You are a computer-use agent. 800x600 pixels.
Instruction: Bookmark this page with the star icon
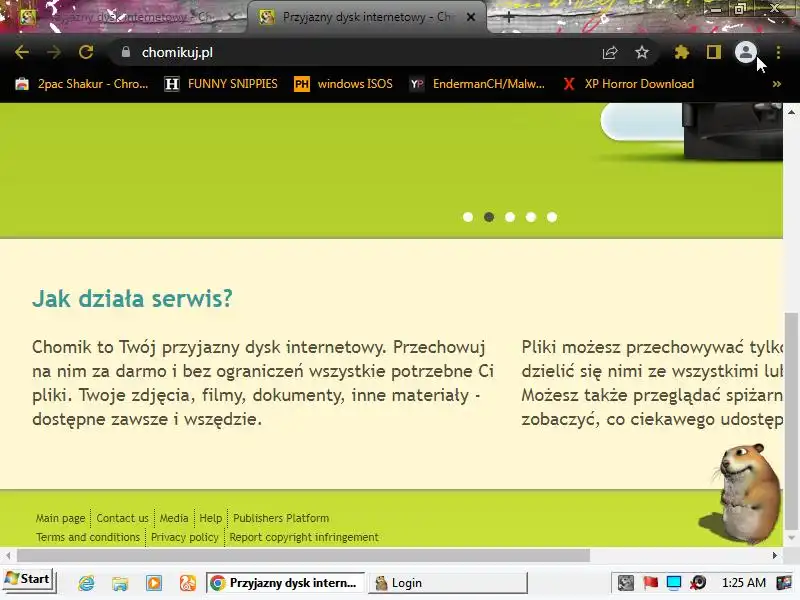coord(642,52)
